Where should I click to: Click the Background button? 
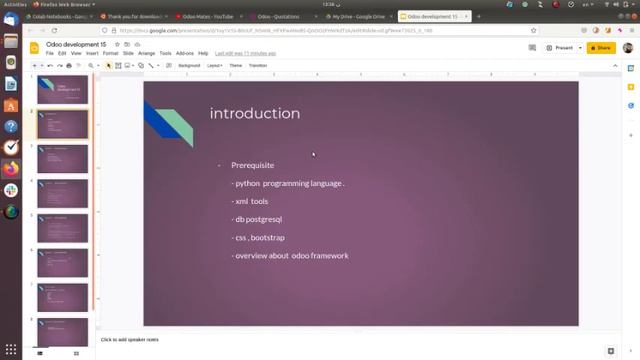pos(189,65)
